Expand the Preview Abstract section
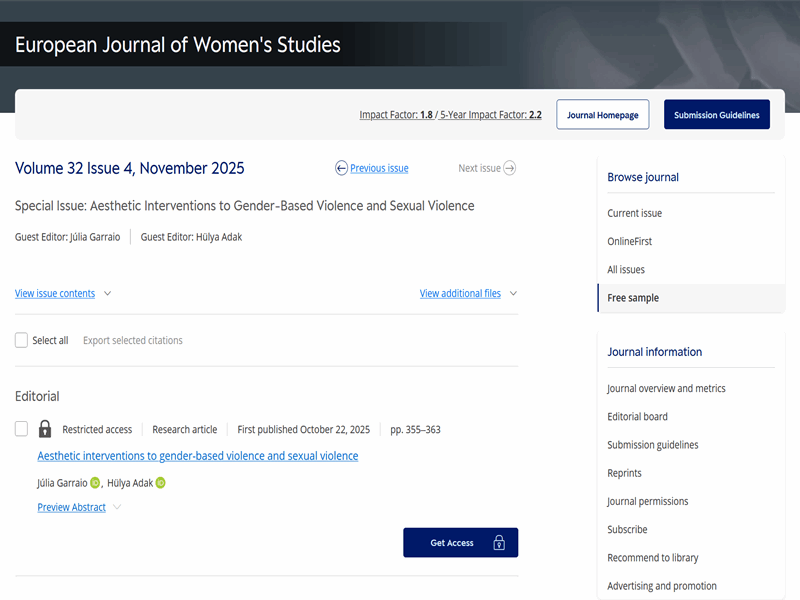The height and width of the screenshot is (600, 800). pos(78,507)
